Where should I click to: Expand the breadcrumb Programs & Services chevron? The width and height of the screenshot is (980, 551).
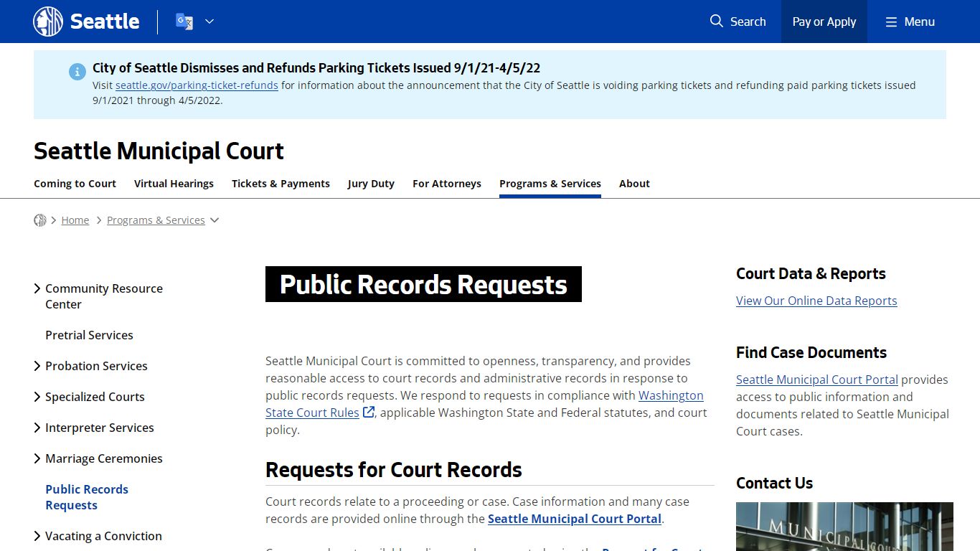coord(215,220)
